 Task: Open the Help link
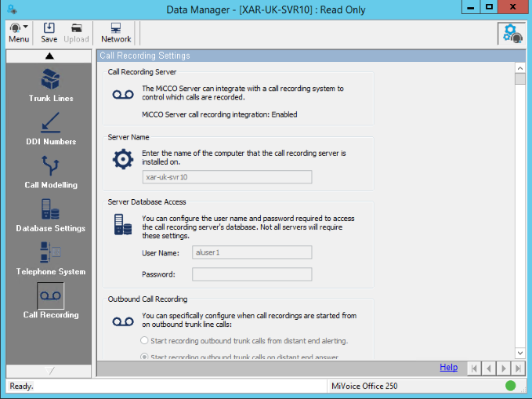point(448,367)
